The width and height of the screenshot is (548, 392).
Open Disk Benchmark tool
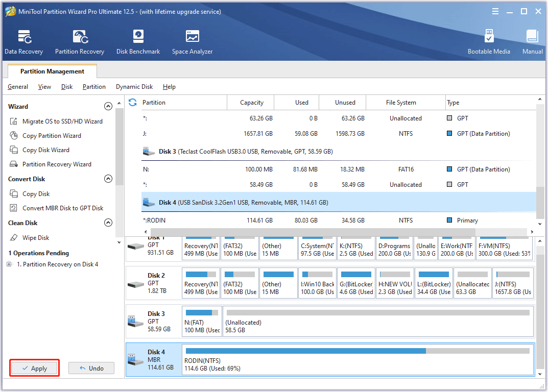click(x=138, y=42)
